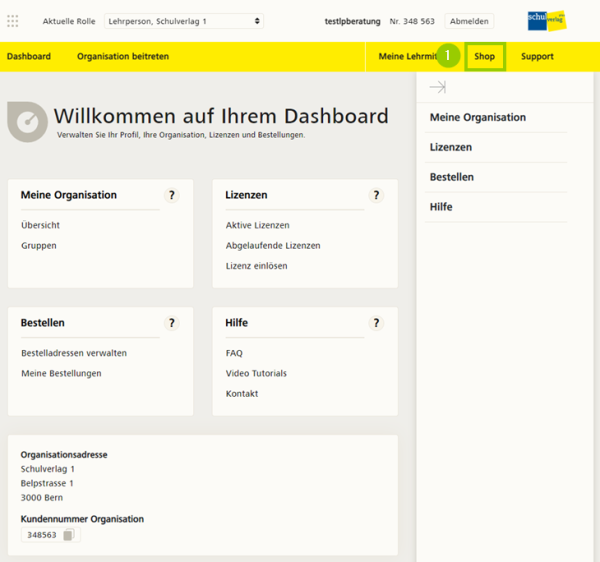
Task: Click the Schulverlag logo
Action: 546,21
